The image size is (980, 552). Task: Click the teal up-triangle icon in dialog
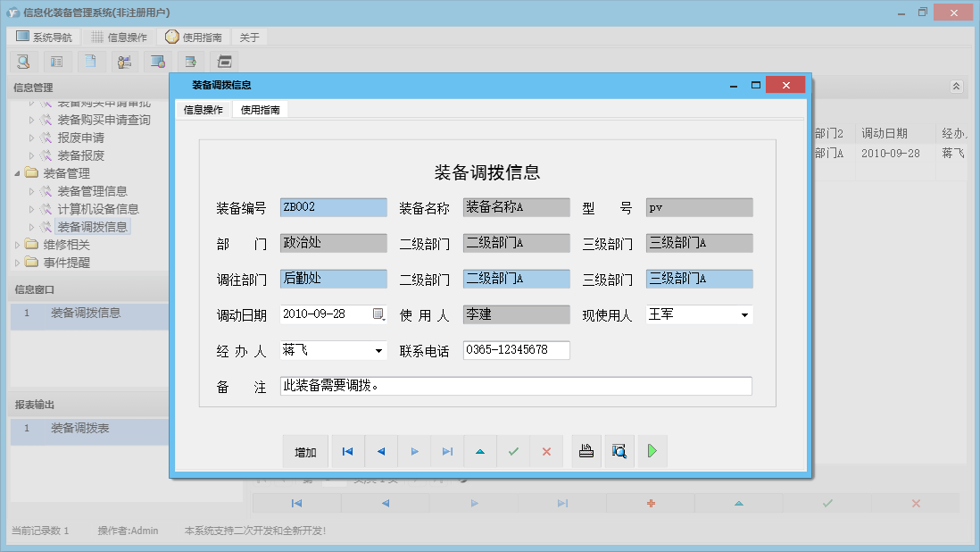480,452
